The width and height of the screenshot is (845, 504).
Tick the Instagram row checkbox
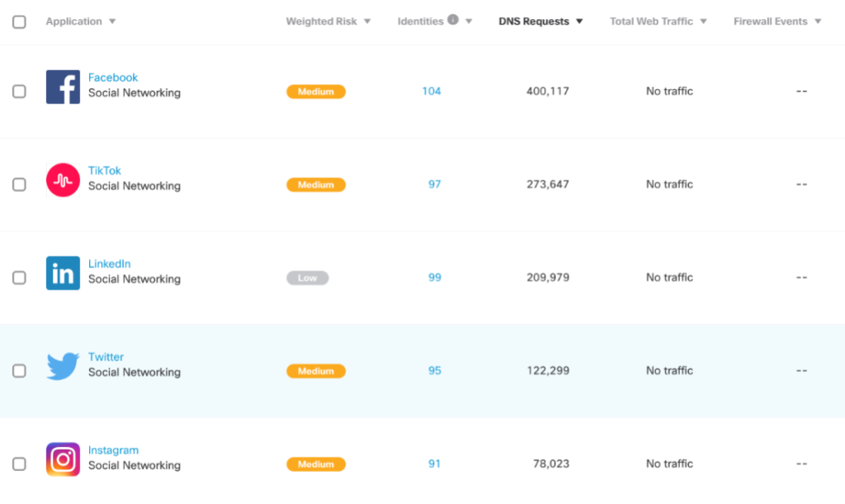click(x=19, y=464)
